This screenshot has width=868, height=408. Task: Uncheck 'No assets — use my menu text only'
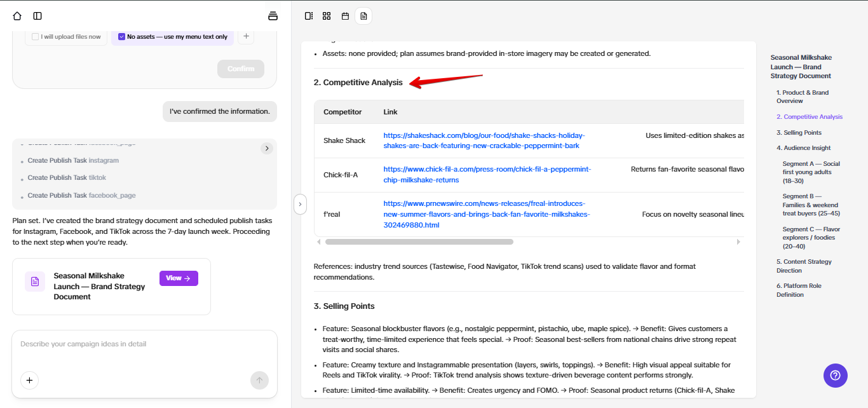point(122,37)
